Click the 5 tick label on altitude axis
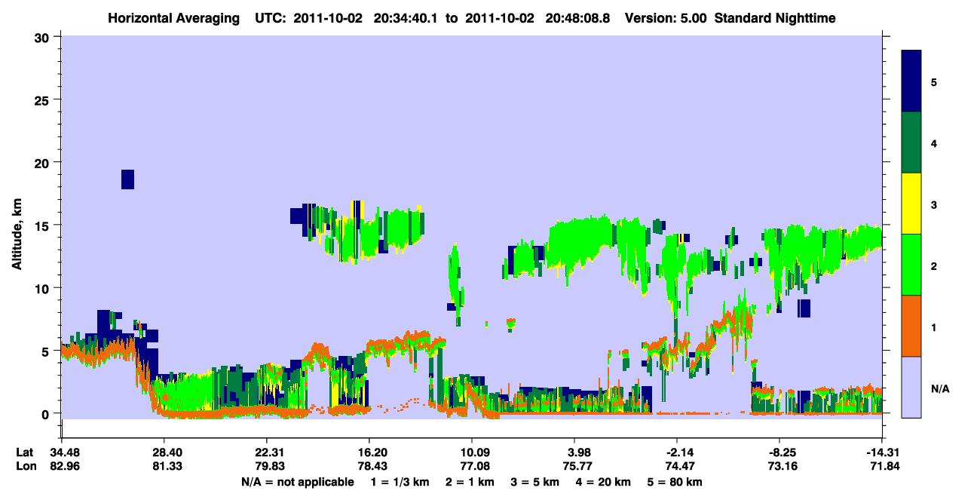The width and height of the screenshot is (980, 503). click(x=46, y=351)
